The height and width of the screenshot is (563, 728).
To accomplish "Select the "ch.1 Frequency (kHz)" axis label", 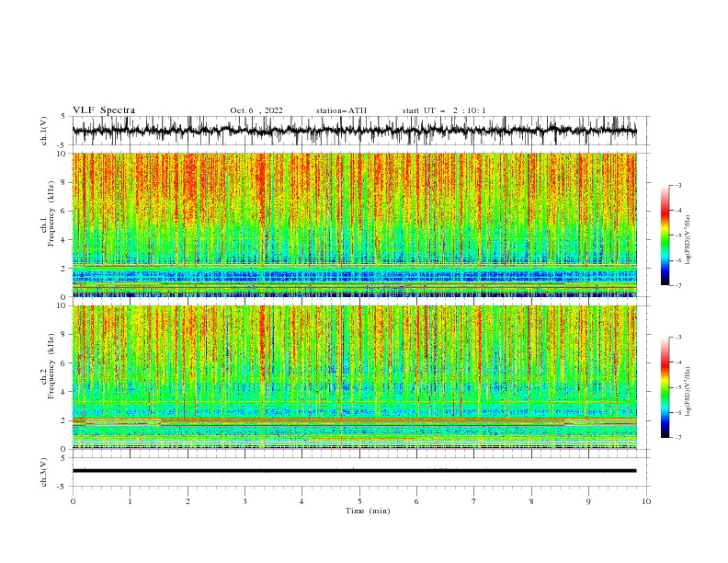I will pyautogui.click(x=48, y=212).
